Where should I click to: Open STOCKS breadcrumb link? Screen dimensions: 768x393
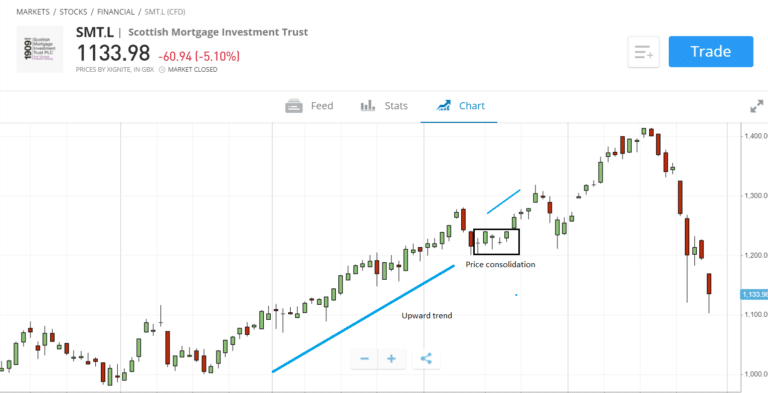click(73, 12)
